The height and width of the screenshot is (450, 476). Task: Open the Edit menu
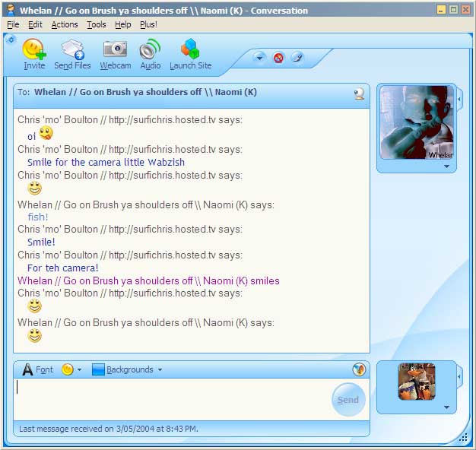click(35, 24)
